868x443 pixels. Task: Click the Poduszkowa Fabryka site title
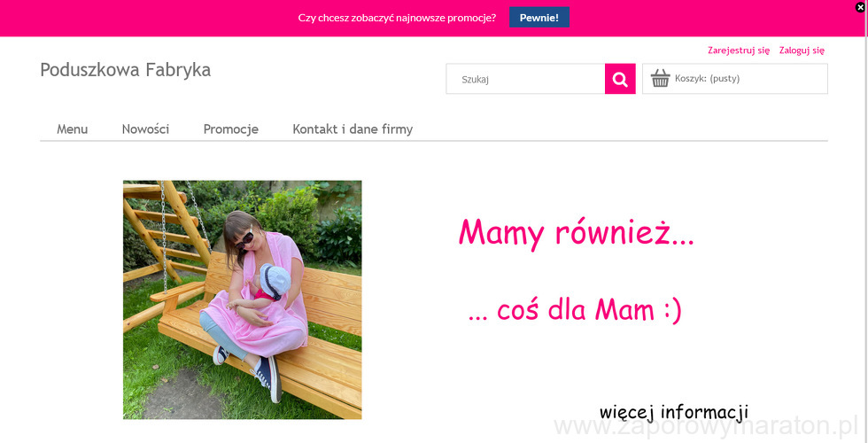[126, 70]
